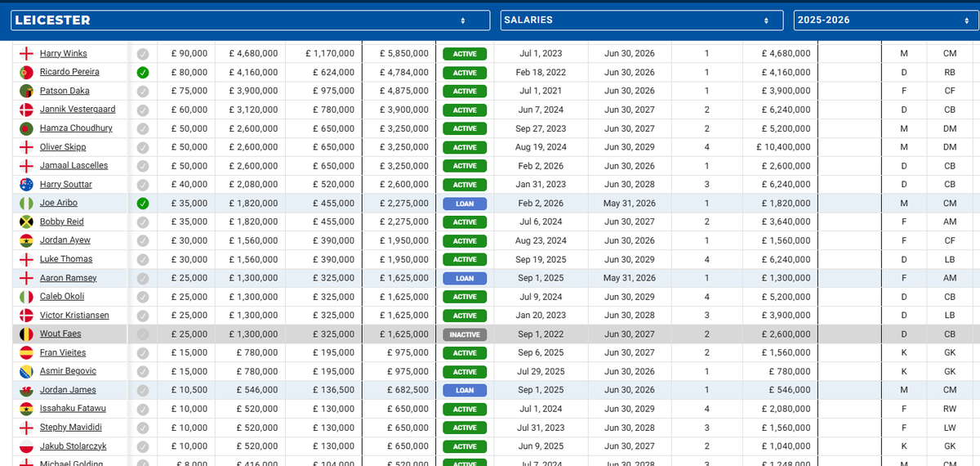Image resolution: width=980 pixels, height=466 pixels.
Task: Toggle verified checkmark for Caleb Okoli
Action: point(143,296)
